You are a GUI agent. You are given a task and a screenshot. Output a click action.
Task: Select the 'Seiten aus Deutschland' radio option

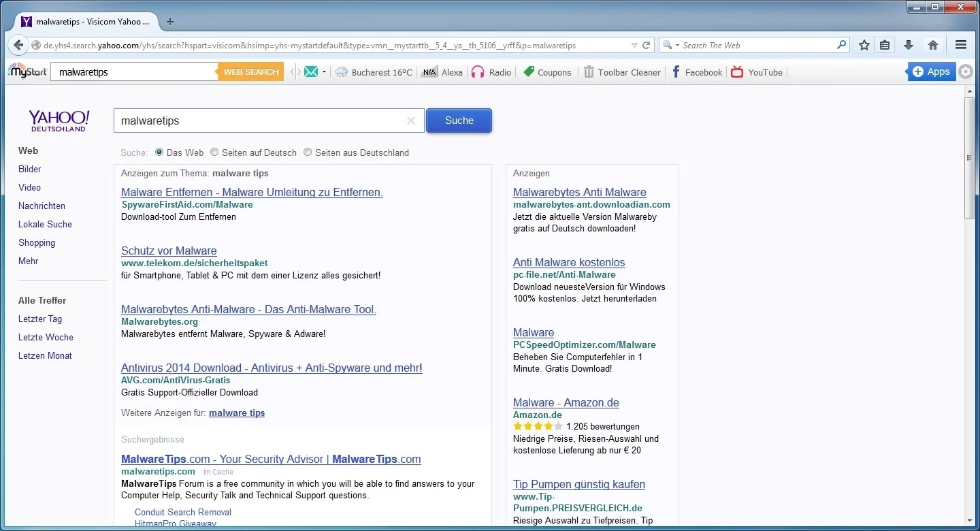308,152
